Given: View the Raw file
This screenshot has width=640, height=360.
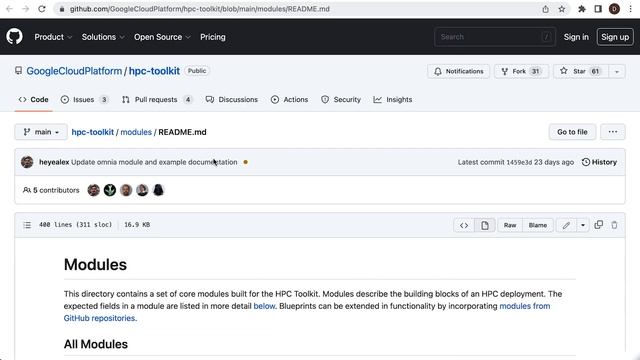Looking at the screenshot, I should (x=510, y=225).
